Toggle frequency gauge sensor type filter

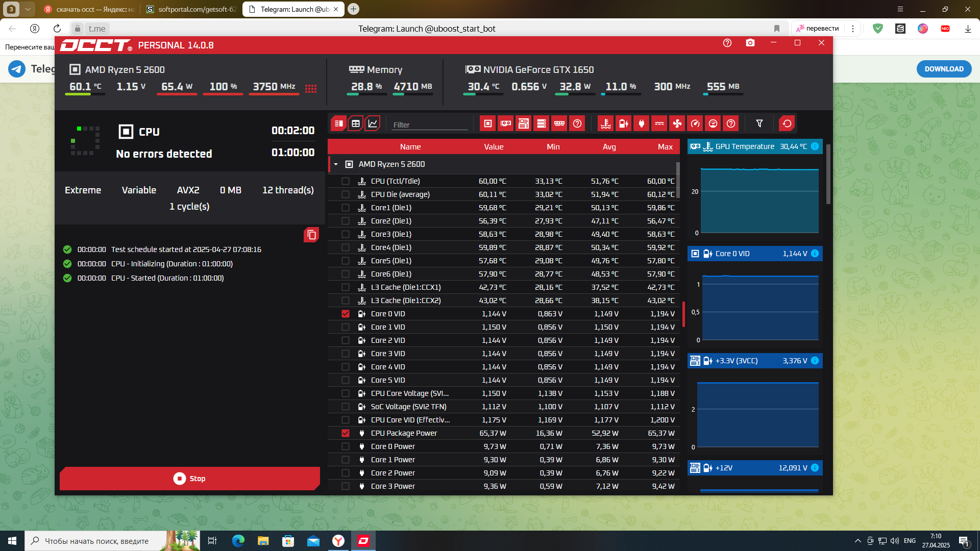point(695,123)
